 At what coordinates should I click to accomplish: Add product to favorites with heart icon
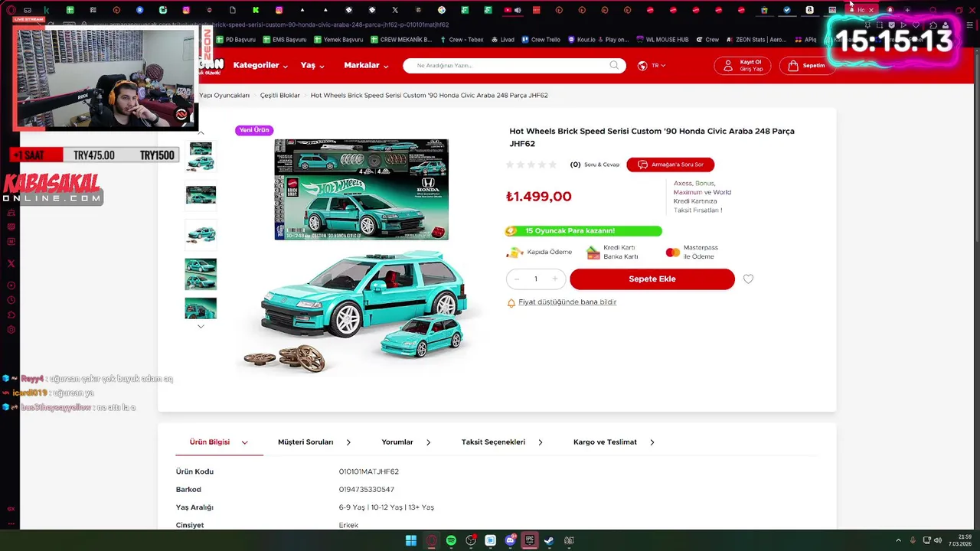(x=748, y=279)
